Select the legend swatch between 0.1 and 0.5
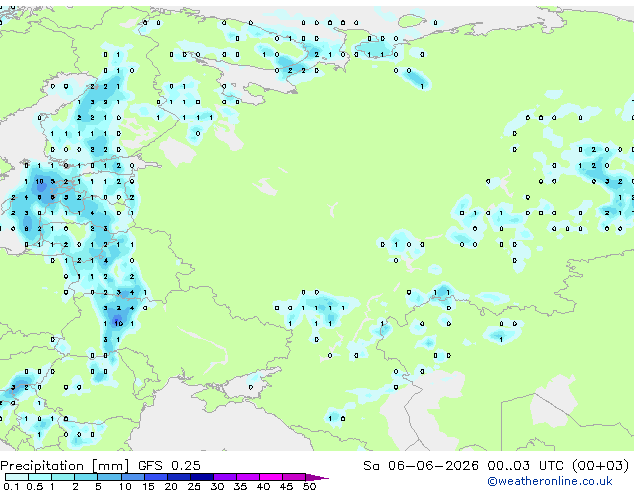The width and height of the screenshot is (634, 490). click(x=17, y=477)
